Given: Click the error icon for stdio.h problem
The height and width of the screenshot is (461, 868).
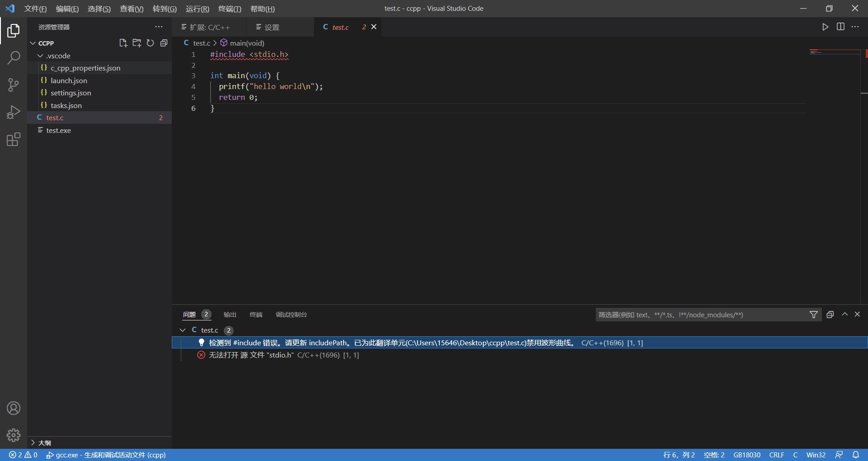Looking at the screenshot, I should point(201,355).
